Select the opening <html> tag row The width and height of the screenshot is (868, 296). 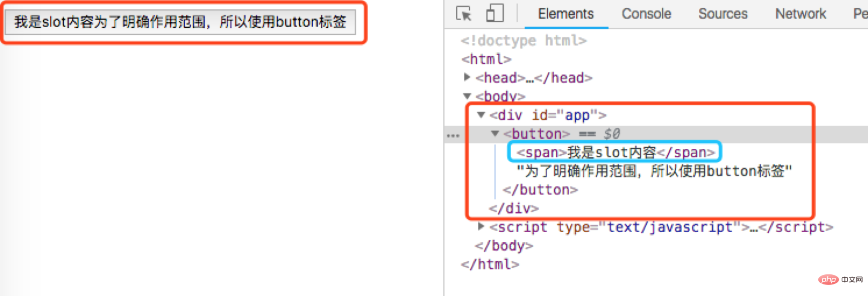point(486,59)
